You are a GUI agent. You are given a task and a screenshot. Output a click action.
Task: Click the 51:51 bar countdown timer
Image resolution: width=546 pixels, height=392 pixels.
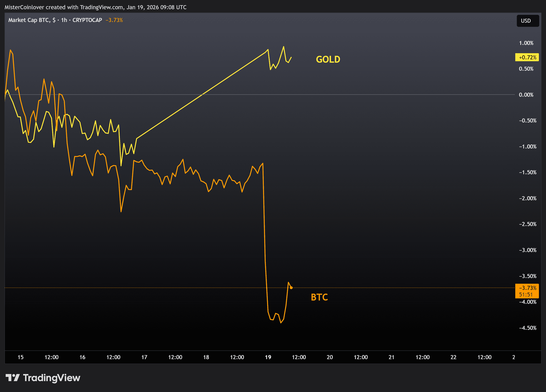pos(526,295)
